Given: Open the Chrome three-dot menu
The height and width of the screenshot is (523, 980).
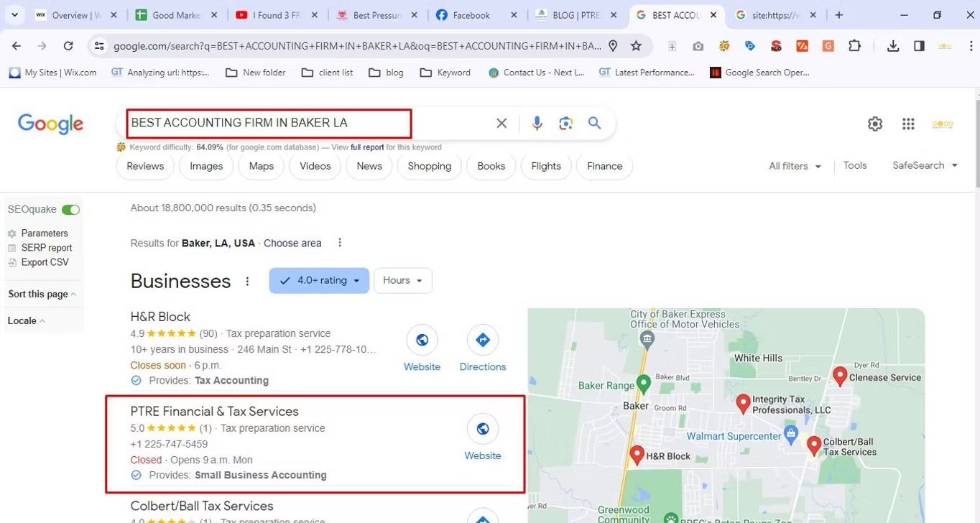Looking at the screenshot, I should 971,46.
